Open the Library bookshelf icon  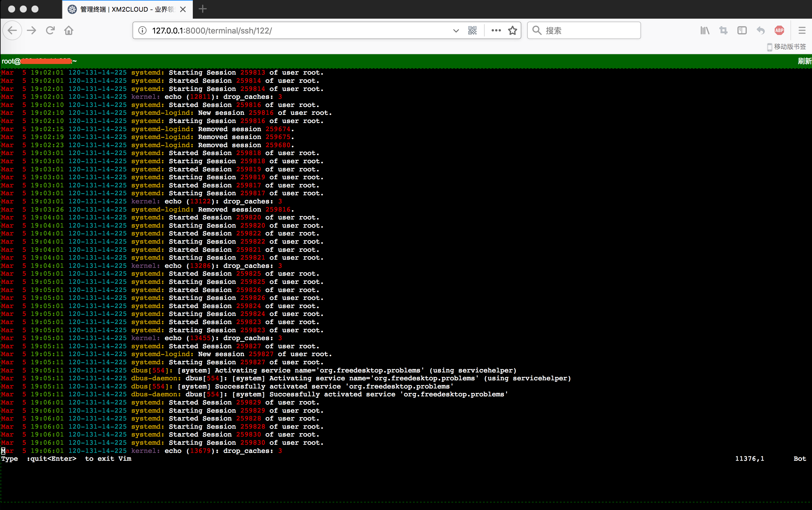(x=705, y=30)
